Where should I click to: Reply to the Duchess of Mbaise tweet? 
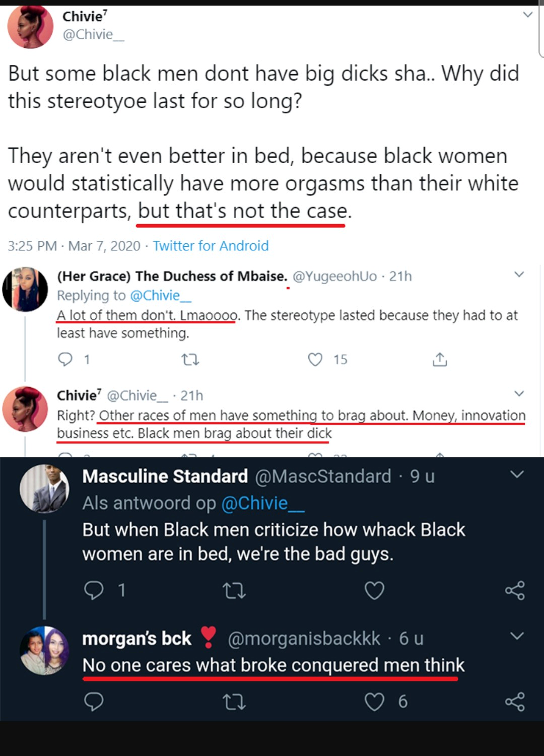(65, 359)
